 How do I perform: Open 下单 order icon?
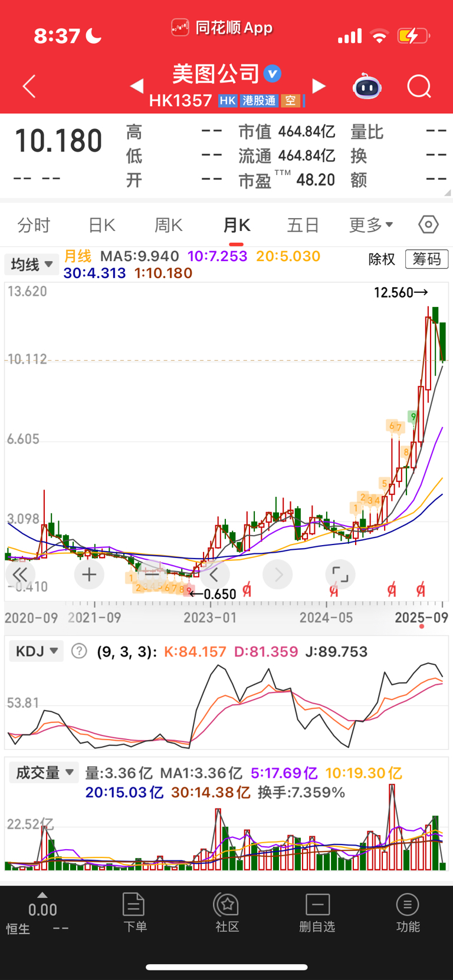[x=134, y=912]
